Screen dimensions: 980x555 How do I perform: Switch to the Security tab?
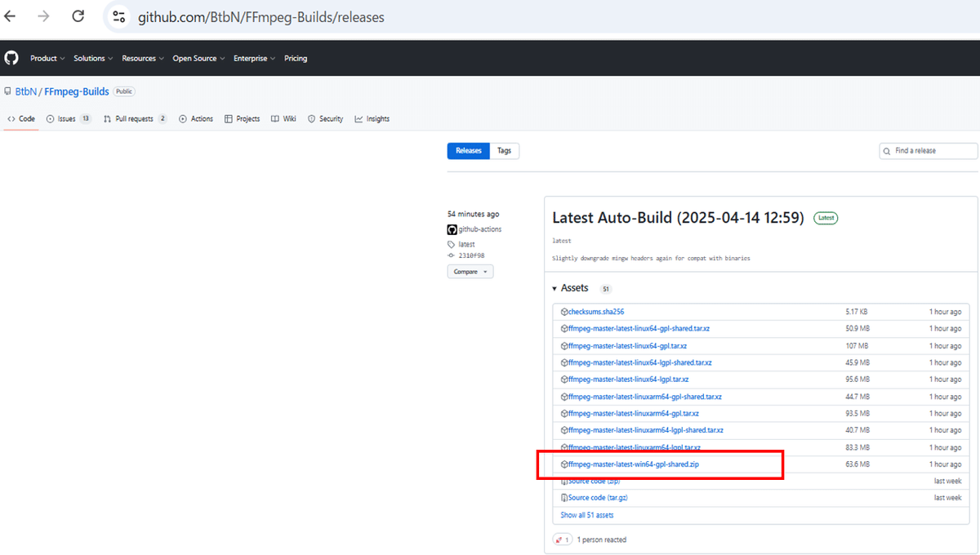click(x=325, y=119)
